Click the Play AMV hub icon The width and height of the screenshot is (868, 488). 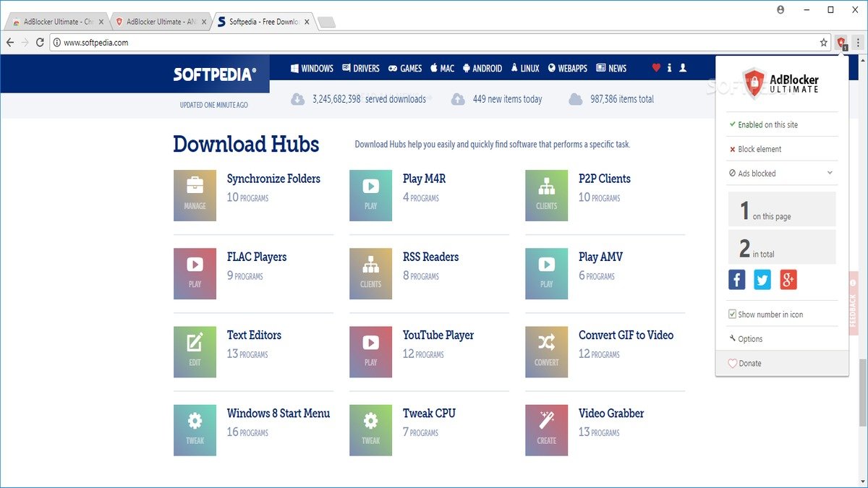546,273
